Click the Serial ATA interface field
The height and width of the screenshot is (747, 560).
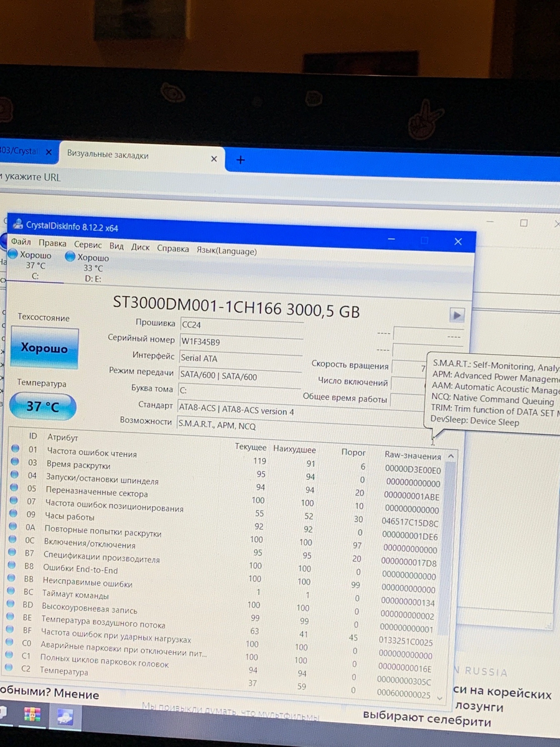tap(240, 359)
